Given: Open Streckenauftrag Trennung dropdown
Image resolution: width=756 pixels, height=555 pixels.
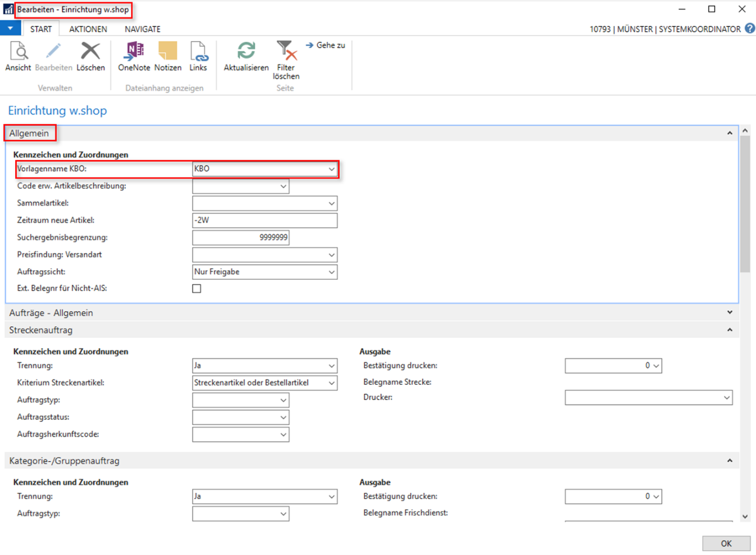Looking at the screenshot, I should 331,366.
